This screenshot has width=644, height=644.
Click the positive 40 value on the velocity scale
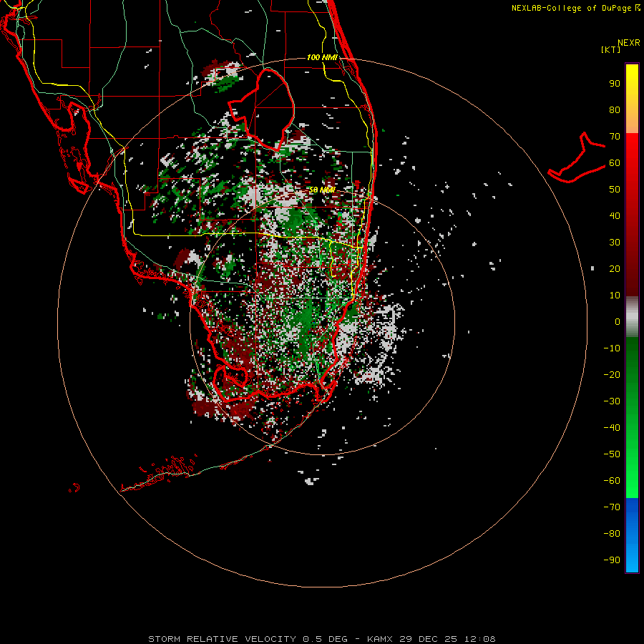(x=615, y=216)
